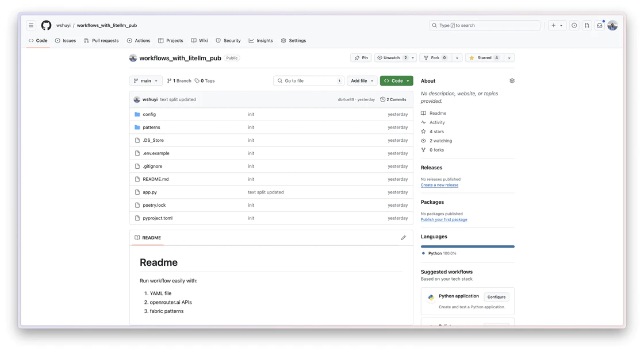Open the repository Settings tab
The height and width of the screenshot is (352, 644).
pos(294,41)
